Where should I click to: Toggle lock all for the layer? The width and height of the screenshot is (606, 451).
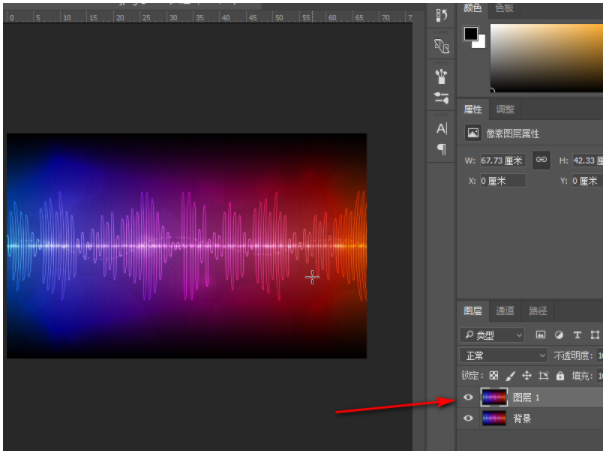[x=560, y=376]
